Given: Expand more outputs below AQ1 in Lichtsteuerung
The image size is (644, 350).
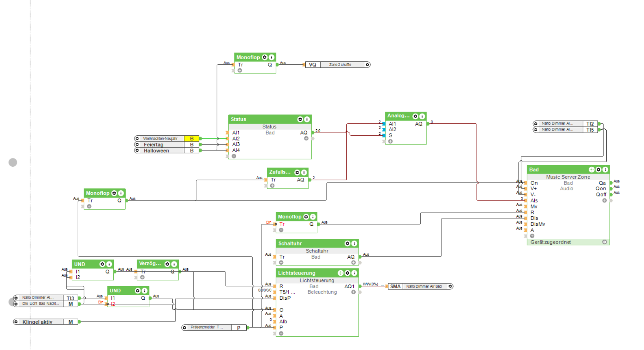Looking at the screenshot, I should (x=353, y=292).
